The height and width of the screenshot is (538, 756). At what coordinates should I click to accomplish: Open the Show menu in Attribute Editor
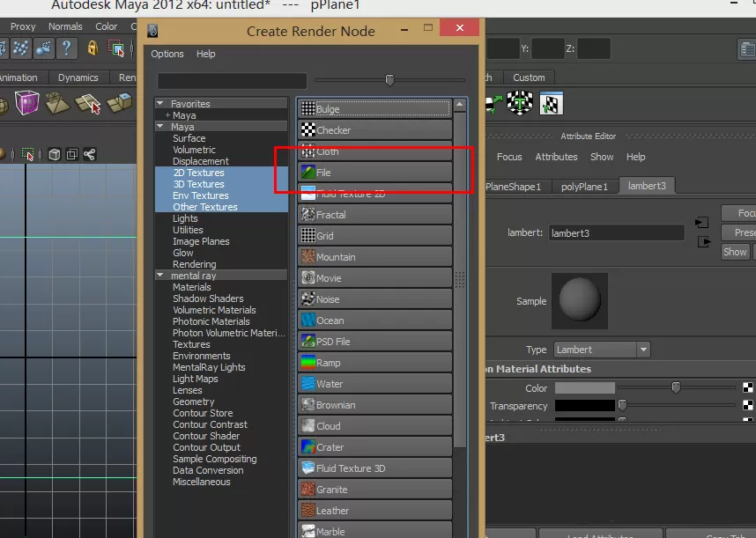(602, 157)
